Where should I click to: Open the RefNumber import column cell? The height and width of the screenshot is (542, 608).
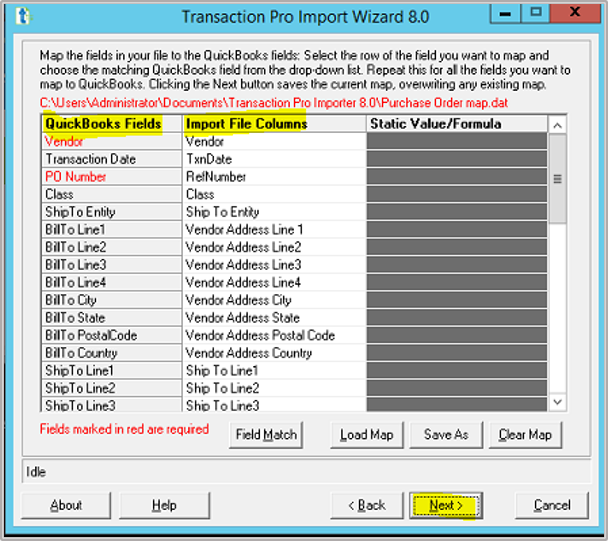tap(274, 177)
